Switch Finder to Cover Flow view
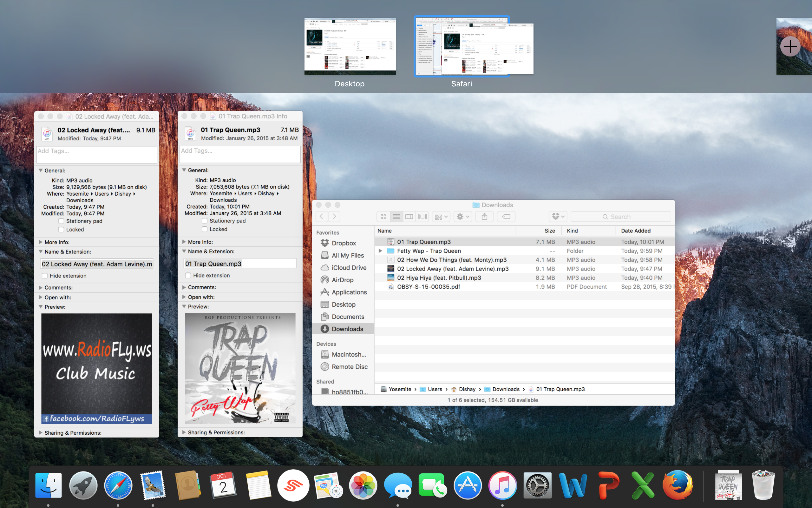This screenshot has height=508, width=812. pos(422,217)
